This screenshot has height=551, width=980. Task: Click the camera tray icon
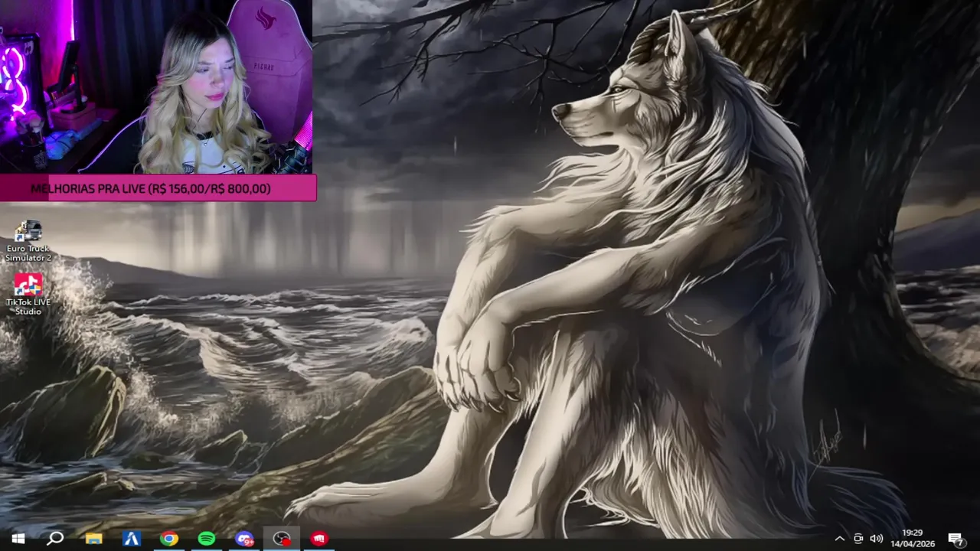point(858,539)
